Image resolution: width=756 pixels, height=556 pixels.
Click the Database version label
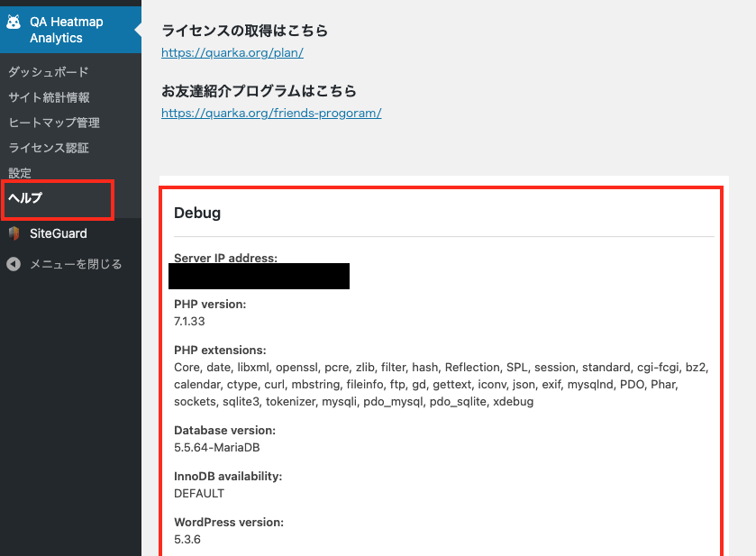pos(224,430)
